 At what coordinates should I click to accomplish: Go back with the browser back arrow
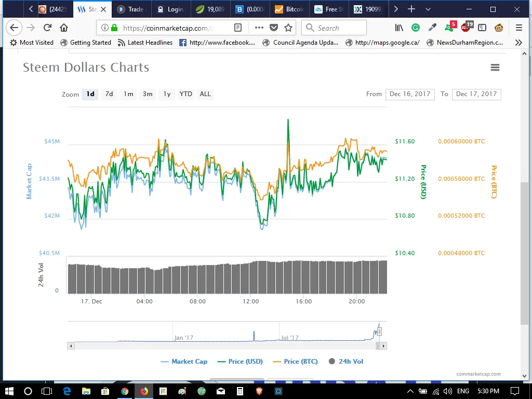tap(14, 28)
